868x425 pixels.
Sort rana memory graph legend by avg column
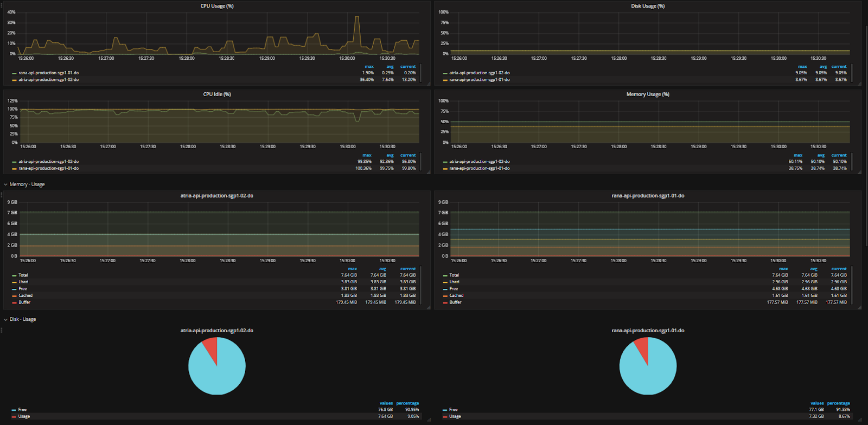click(814, 269)
